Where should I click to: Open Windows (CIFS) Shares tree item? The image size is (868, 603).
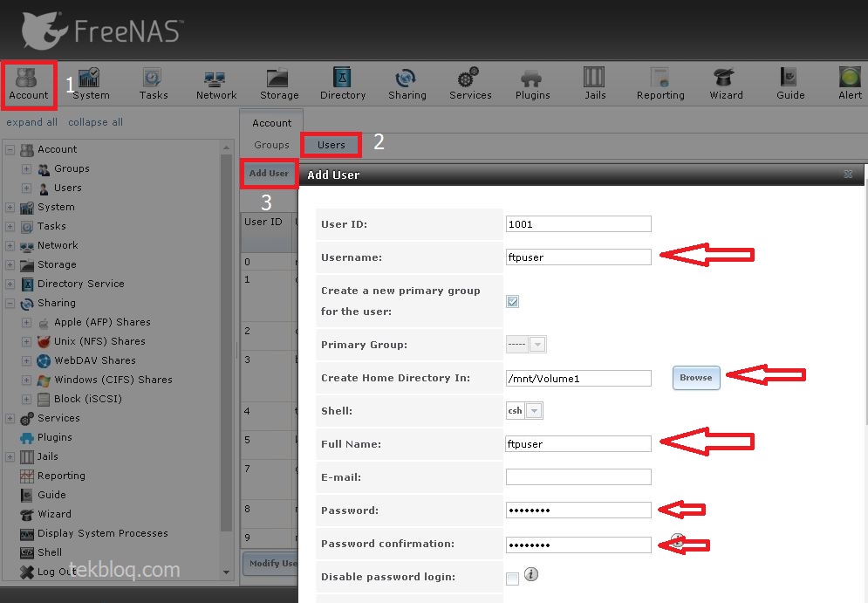tap(113, 380)
